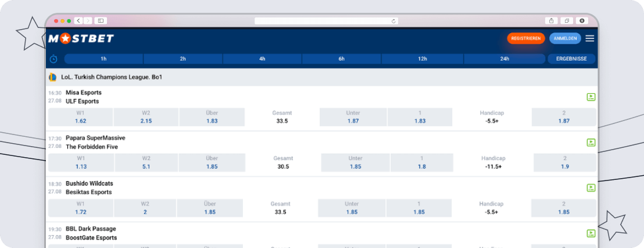The height and width of the screenshot is (248, 644).
Task: Bet W2 2 on Besiktas Esports
Action: click(x=145, y=208)
